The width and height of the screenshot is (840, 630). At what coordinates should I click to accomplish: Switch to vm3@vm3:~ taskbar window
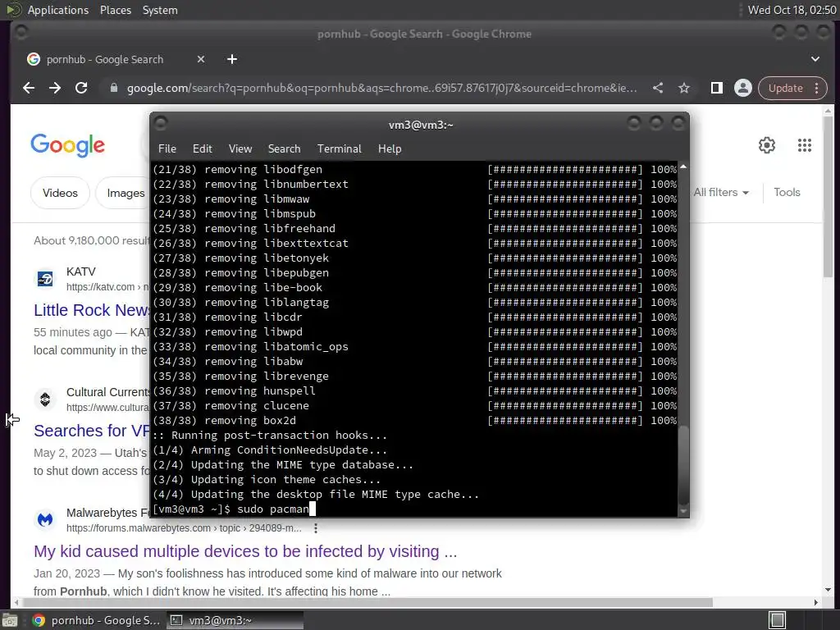[235, 620]
